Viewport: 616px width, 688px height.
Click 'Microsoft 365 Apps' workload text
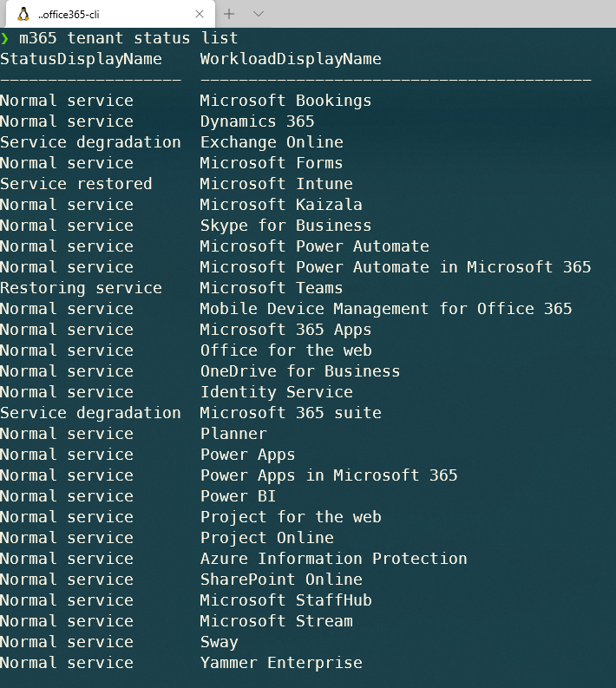285,330
